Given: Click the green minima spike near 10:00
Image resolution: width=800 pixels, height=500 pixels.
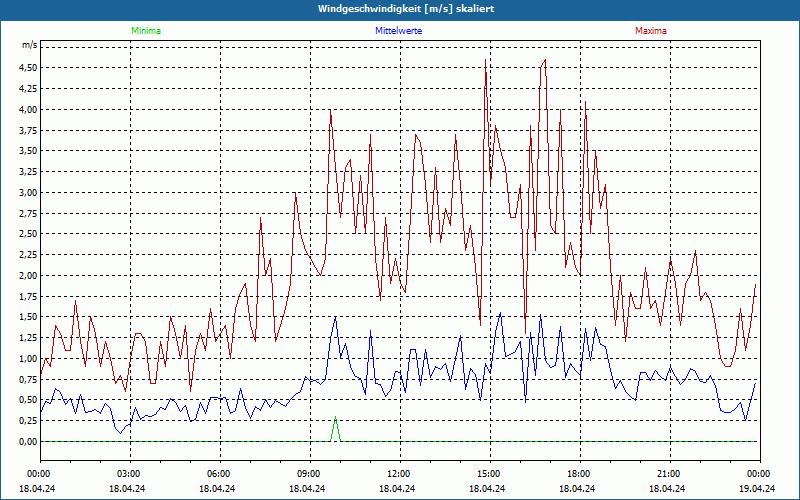Looking at the screenshot, I should 335,429.
